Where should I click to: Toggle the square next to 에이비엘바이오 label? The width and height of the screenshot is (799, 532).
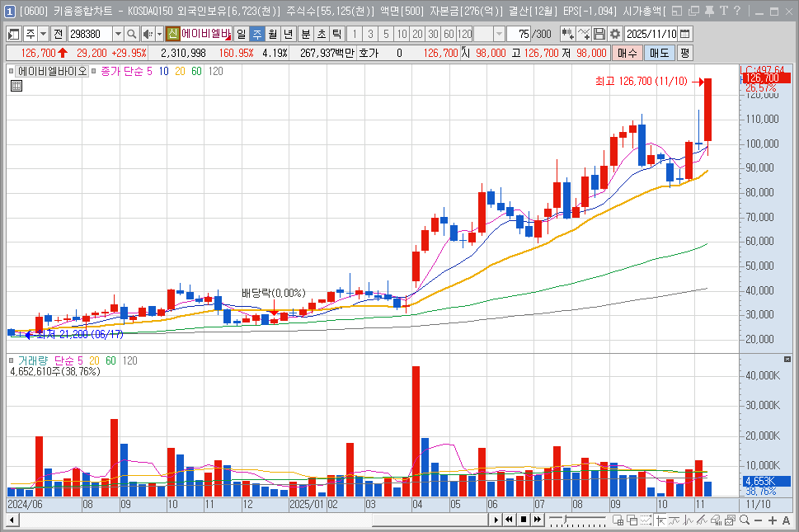pos(12,71)
